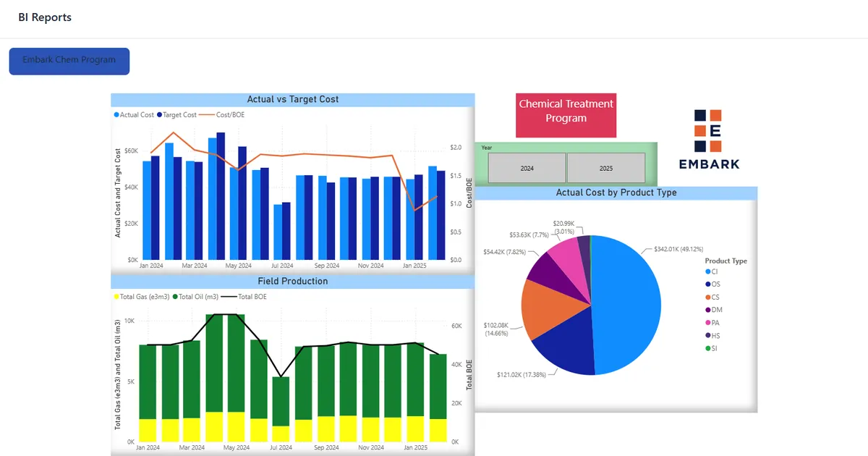
Task: Open the Embark Chem Program report
Action: pyautogui.click(x=69, y=62)
